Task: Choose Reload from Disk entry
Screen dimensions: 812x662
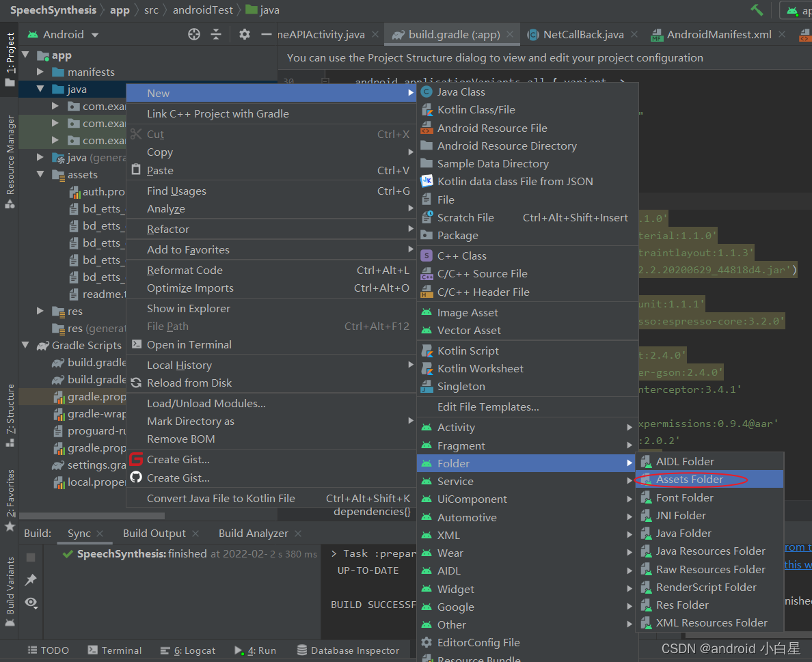Action: tap(271, 383)
